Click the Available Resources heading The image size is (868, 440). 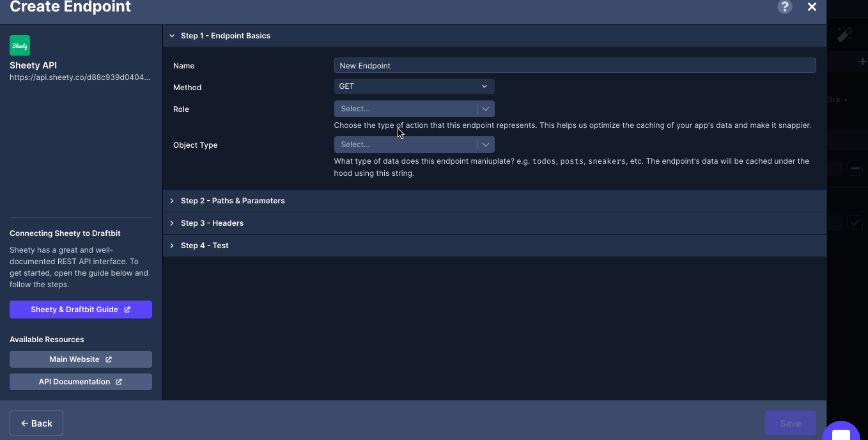coord(47,340)
